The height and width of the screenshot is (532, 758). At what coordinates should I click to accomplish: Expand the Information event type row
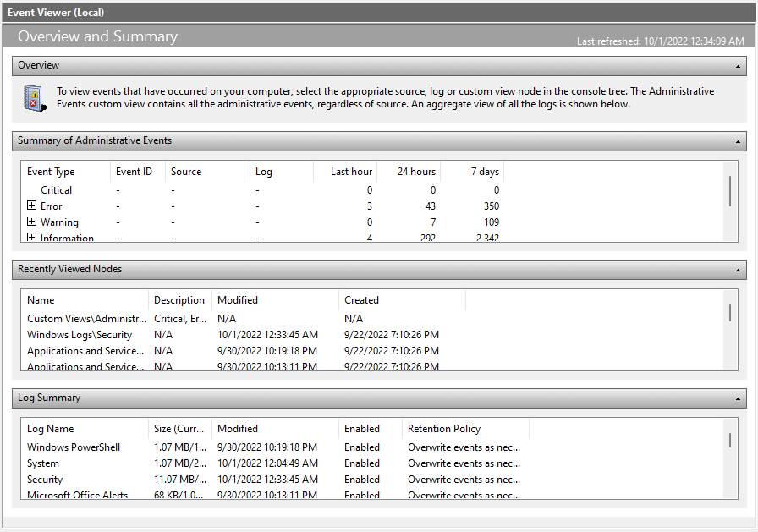point(31,238)
